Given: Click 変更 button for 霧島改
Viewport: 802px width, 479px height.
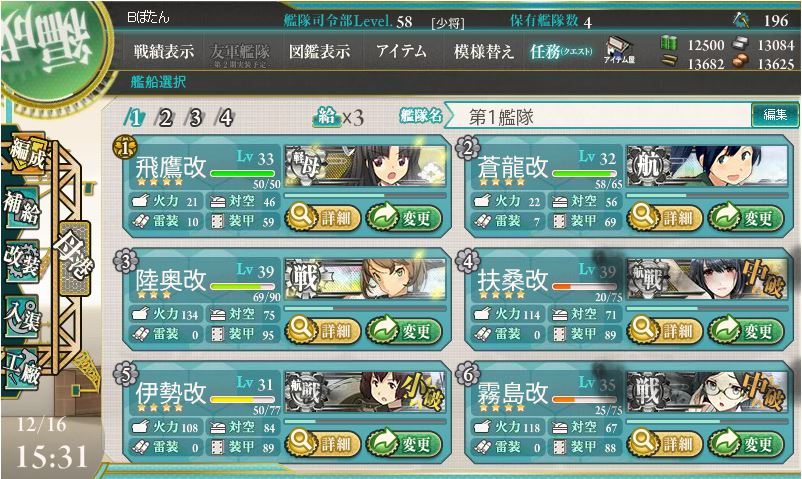Looking at the screenshot, I should [746, 443].
